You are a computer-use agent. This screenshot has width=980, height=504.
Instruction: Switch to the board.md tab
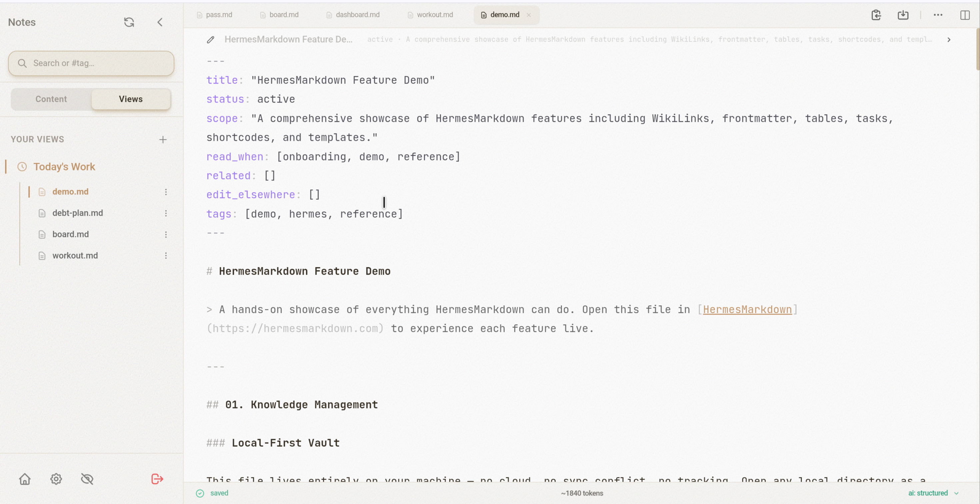click(280, 15)
